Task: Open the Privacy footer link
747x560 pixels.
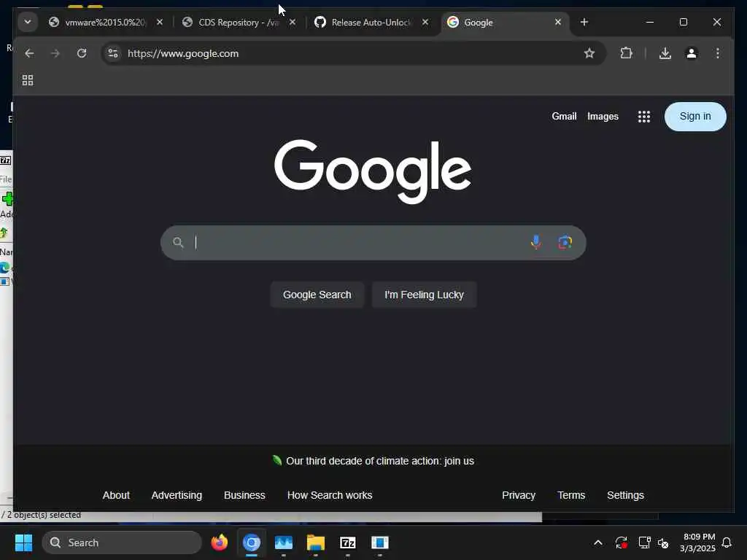Action: click(519, 495)
